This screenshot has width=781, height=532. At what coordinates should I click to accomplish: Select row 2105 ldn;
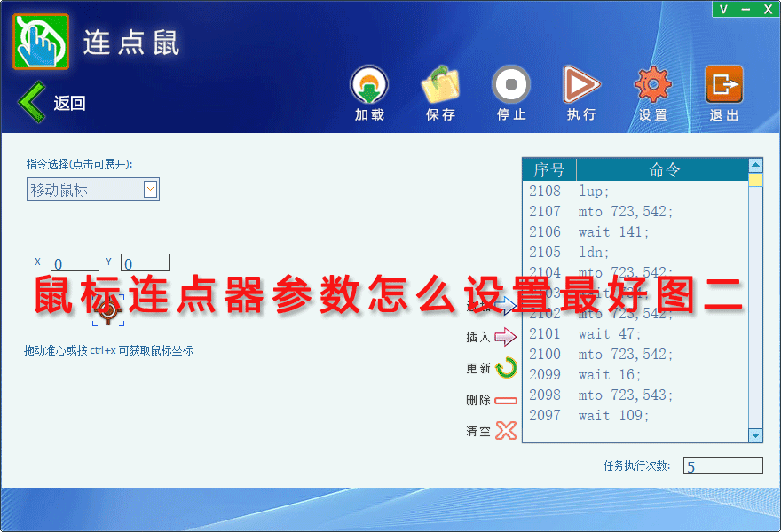pos(635,253)
